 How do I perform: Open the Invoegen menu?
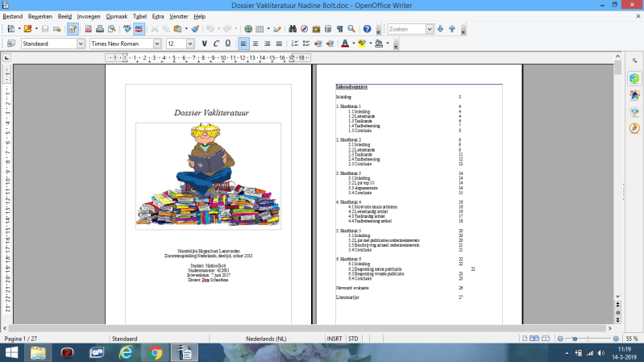click(x=89, y=16)
